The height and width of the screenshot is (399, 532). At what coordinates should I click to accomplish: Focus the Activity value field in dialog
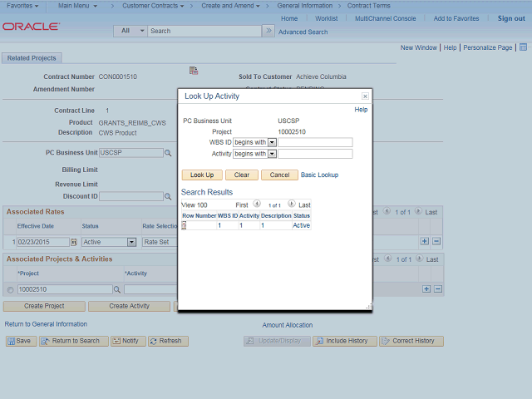click(315, 154)
